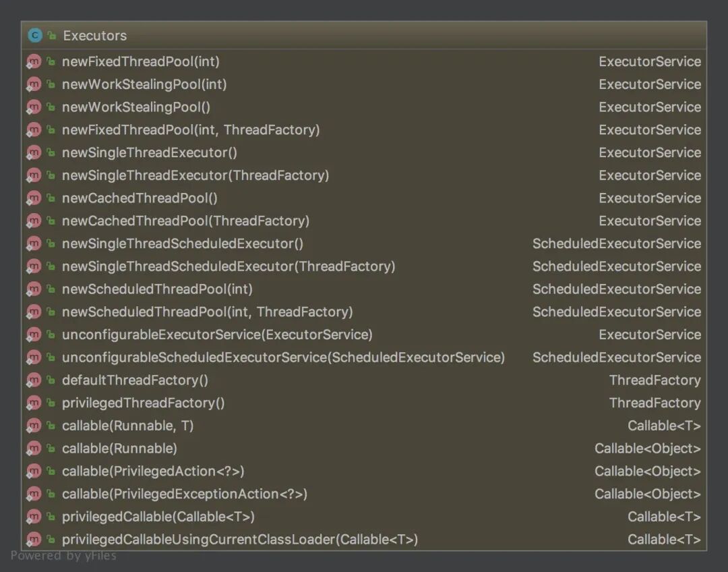Click Callable<T> return type of callable(Runnable, T)

pos(664,426)
